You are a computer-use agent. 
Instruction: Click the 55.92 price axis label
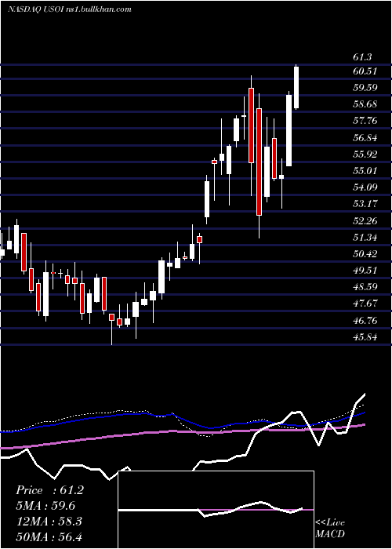[365, 154]
